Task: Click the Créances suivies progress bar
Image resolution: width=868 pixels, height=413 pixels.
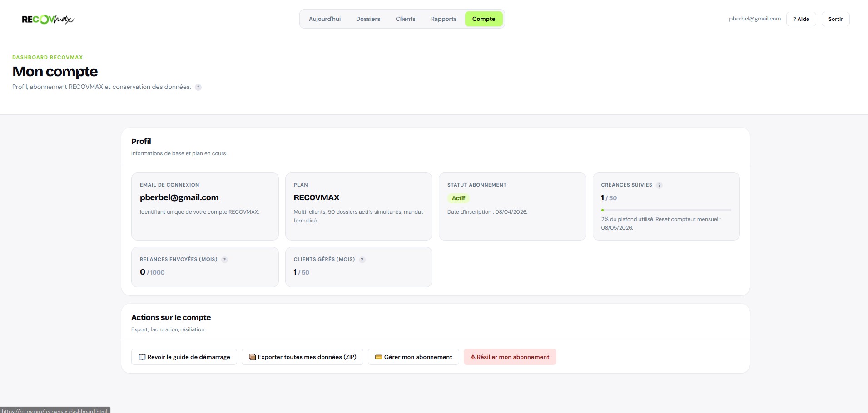Action: click(x=666, y=210)
